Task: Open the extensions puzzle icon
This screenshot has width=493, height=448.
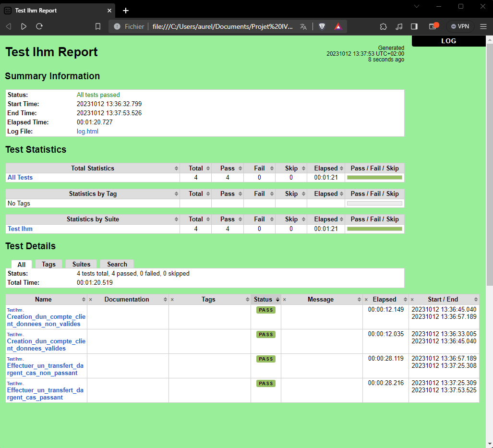Action: (383, 26)
